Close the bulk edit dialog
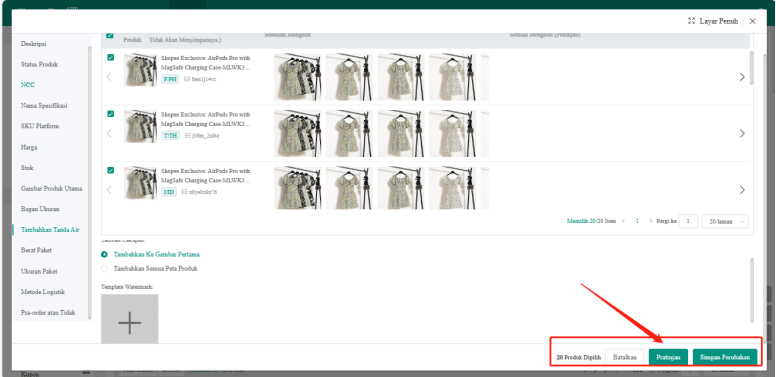Viewport: 776px width, 377px height. point(752,21)
